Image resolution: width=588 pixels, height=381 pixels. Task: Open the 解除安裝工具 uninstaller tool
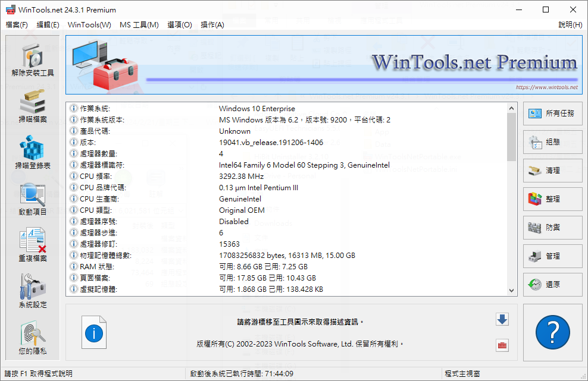click(x=33, y=60)
